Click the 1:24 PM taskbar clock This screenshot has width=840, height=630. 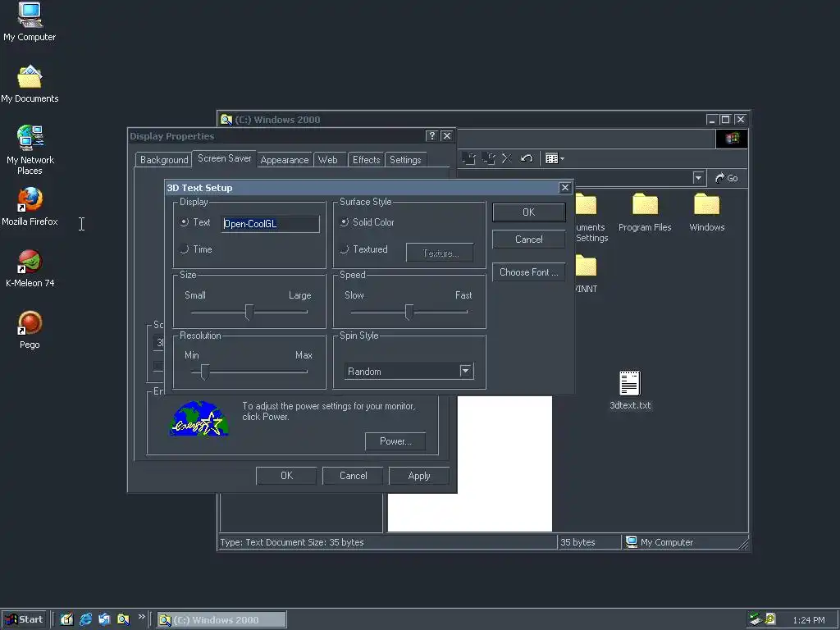[808, 620]
